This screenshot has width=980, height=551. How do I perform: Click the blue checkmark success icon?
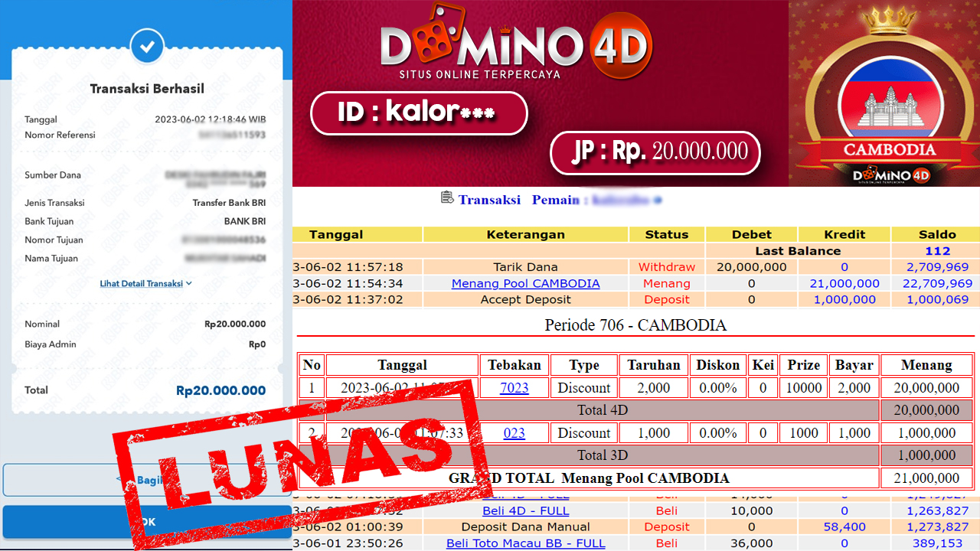(147, 46)
